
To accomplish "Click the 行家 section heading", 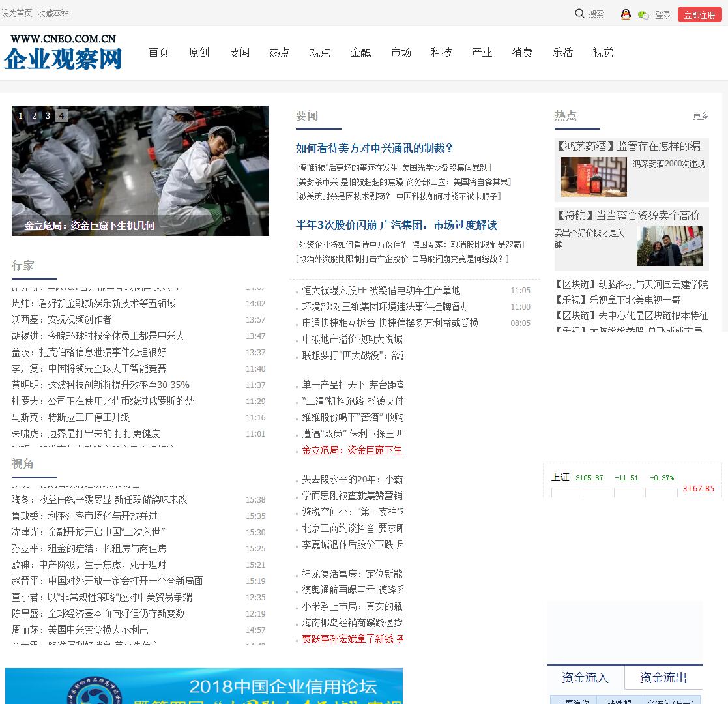I will 23,265.
